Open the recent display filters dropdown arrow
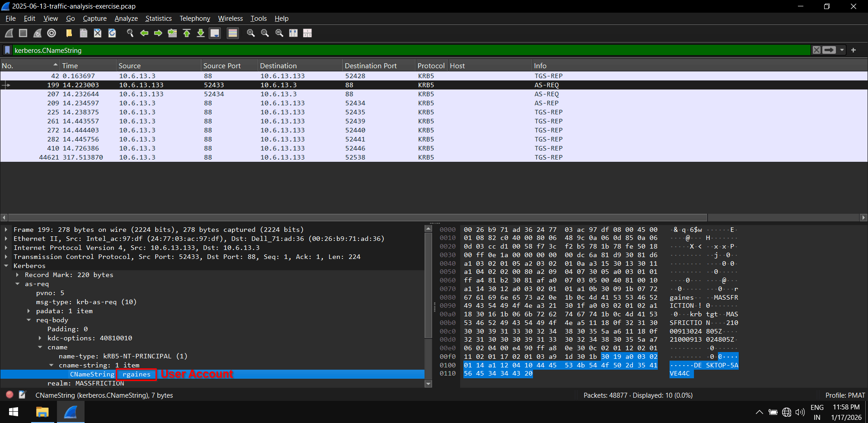The image size is (868, 423). coord(842,50)
